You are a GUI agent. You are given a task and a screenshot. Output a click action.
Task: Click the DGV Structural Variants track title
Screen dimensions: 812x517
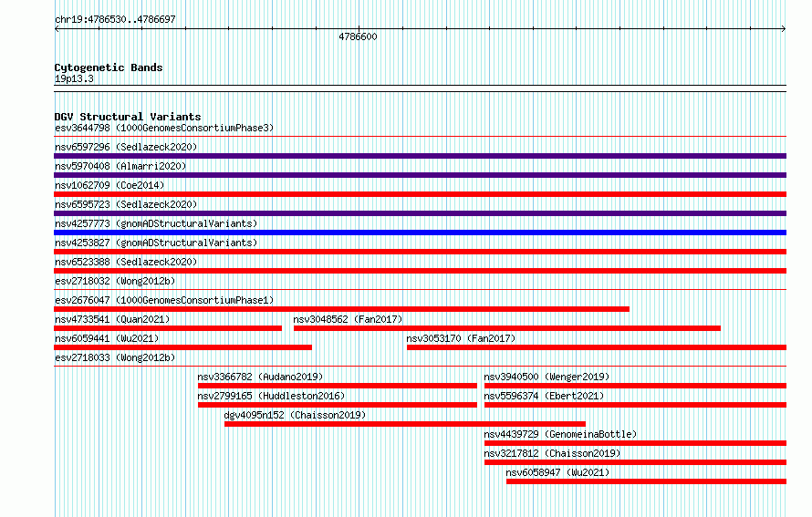tap(128, 117)
